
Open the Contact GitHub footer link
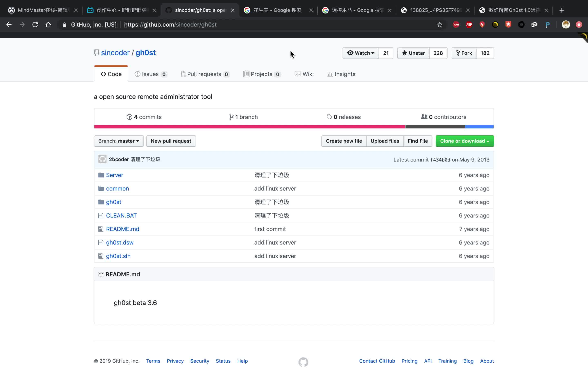377,361
